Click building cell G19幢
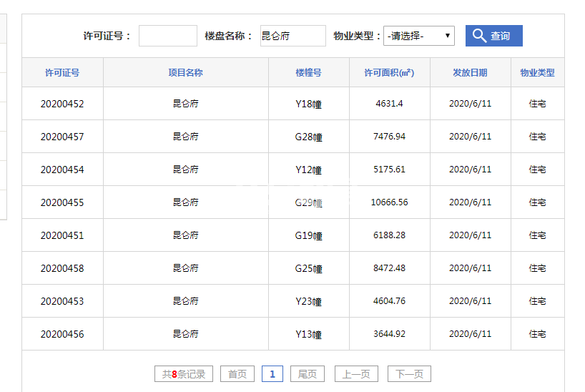 click(308, 235)
